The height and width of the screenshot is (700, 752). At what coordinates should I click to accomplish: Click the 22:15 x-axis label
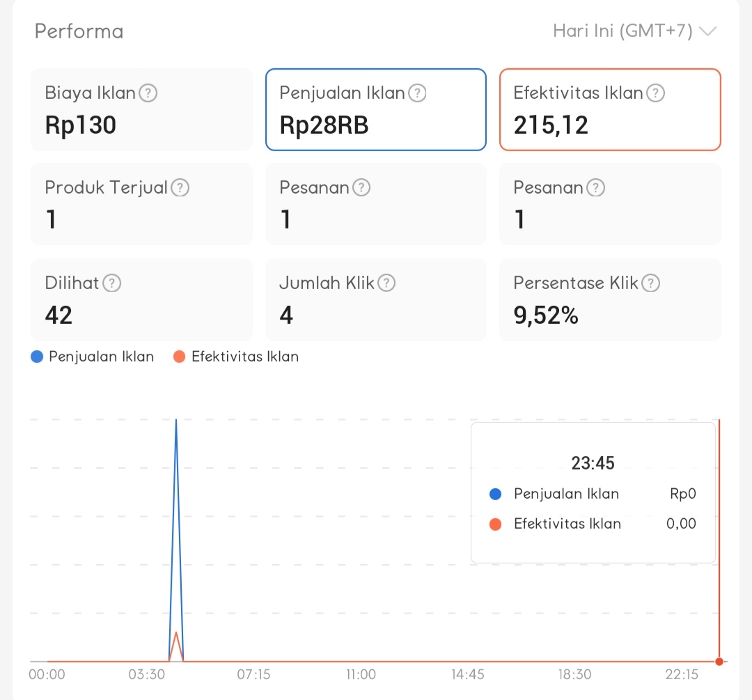pyautogui.click(x=682, y=674)
